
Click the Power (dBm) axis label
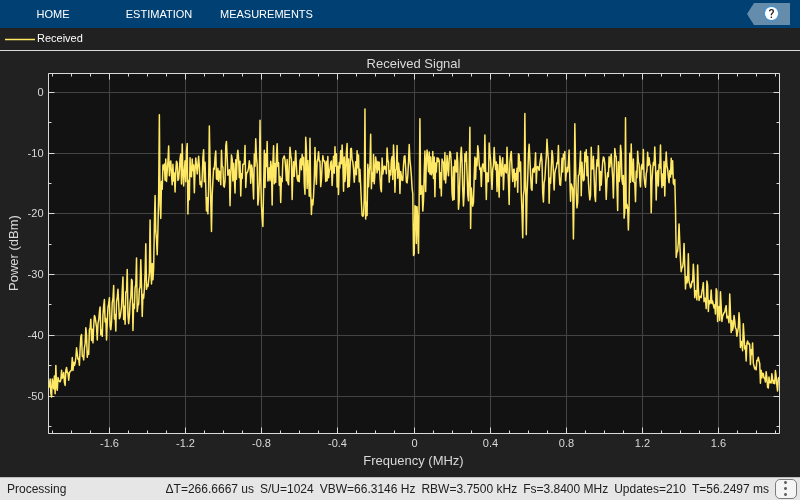pos(14,253)
